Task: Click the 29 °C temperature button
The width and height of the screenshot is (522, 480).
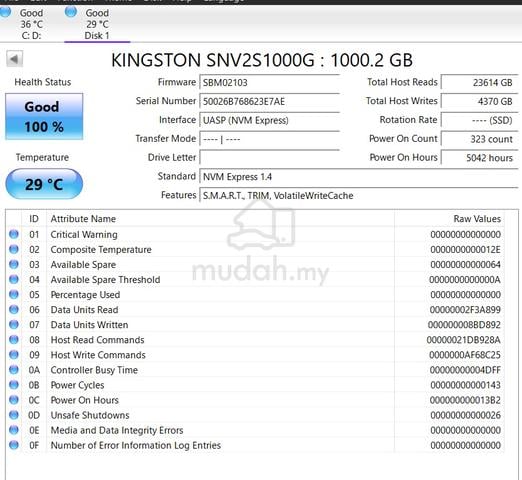Action: click(44, 184)
